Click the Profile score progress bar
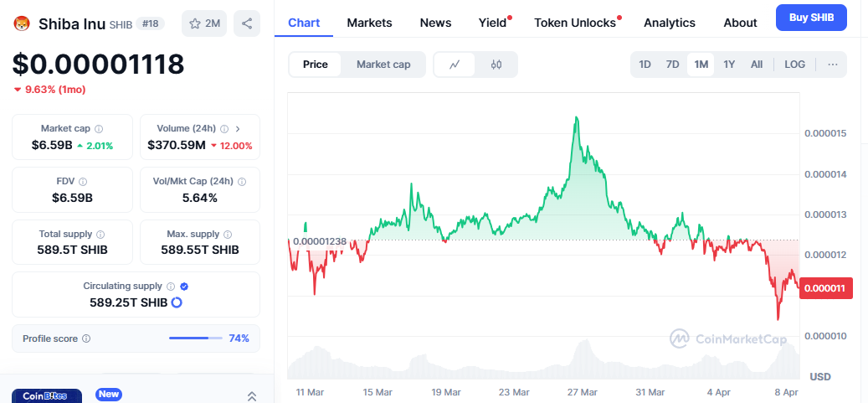Viewport: 868px width, 403px height. coord(196,338)
